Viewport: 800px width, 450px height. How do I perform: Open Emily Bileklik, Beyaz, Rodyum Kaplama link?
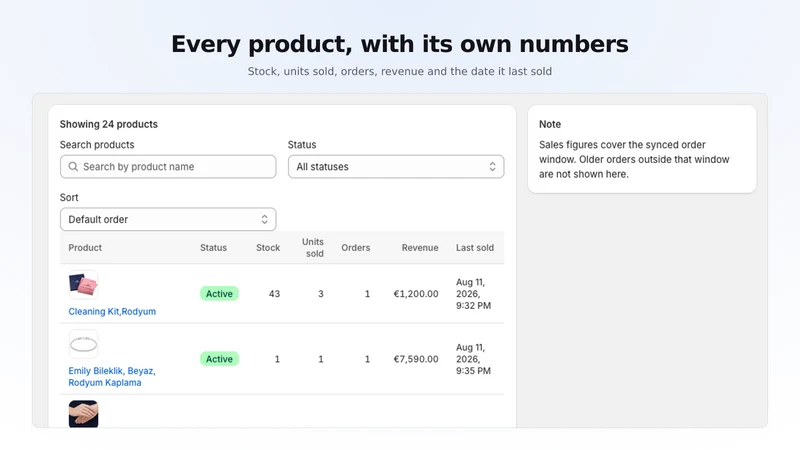coord(112,377)
